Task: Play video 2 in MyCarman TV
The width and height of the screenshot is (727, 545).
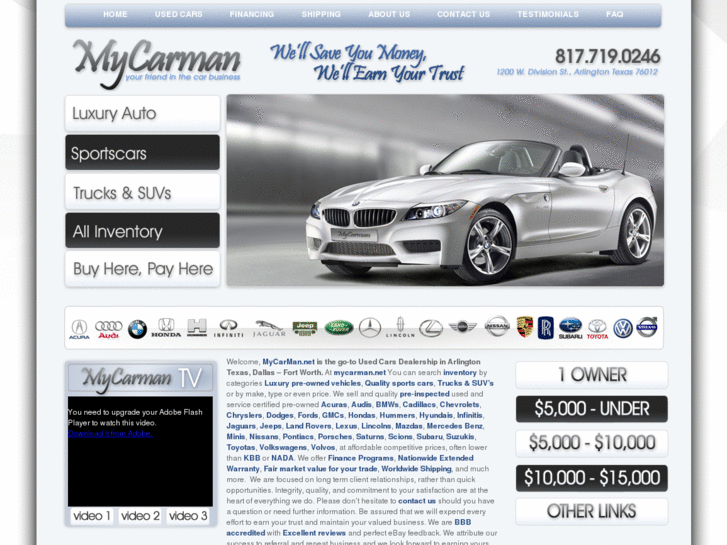Action: coord(140,516)
